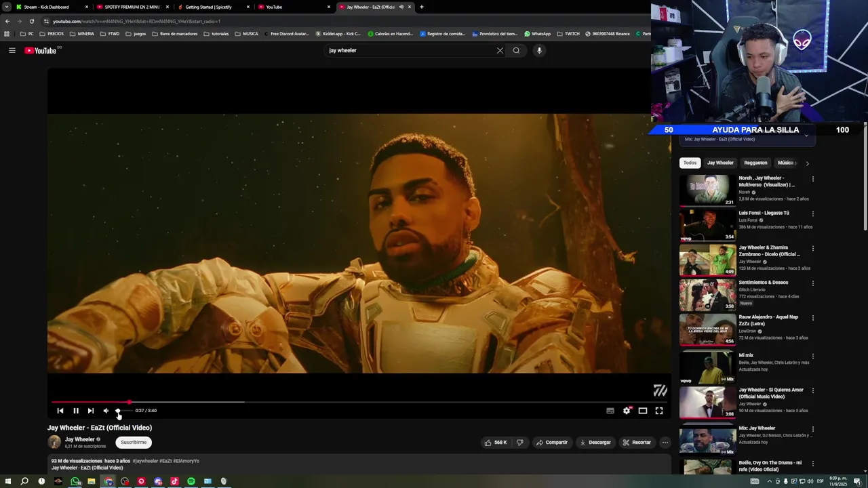868x488 pixels.
Task: Show more filter chips with arrow
Action: (x=807, y=163)
